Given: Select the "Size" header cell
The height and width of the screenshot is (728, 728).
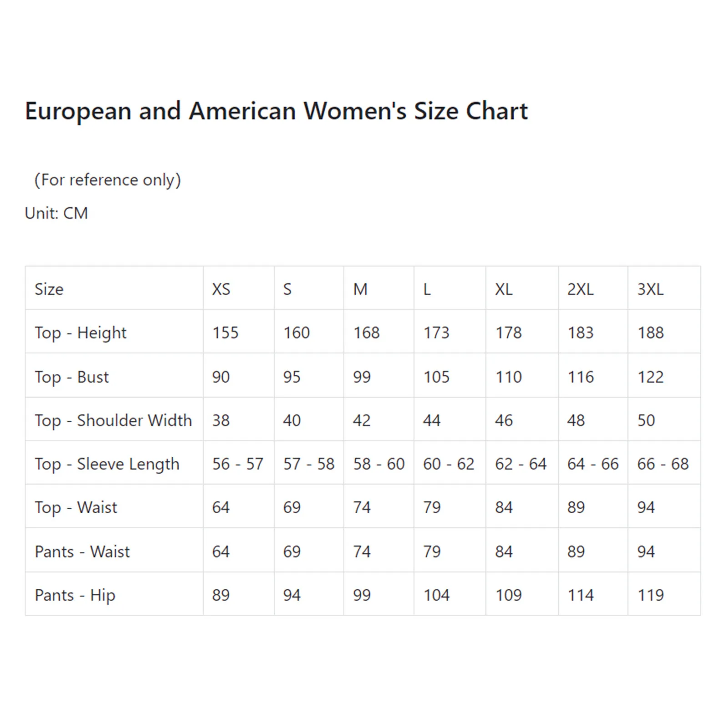Looking at the screenshot, I should pos(49,289).
